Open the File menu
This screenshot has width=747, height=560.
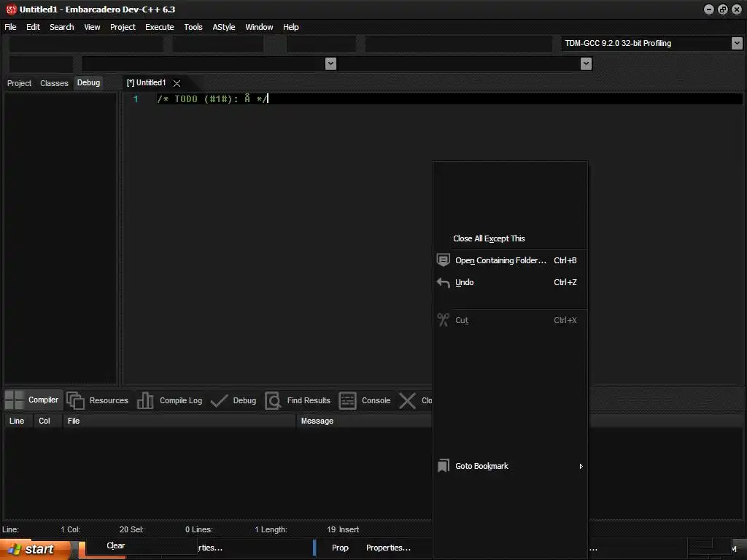click(x=10, y=27)
